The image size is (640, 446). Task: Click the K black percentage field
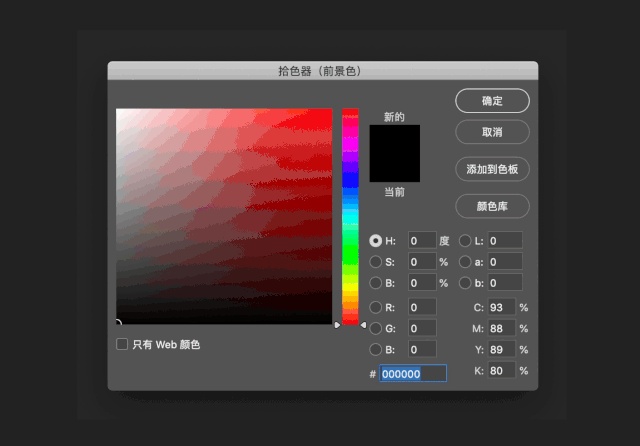pos(501,371)
